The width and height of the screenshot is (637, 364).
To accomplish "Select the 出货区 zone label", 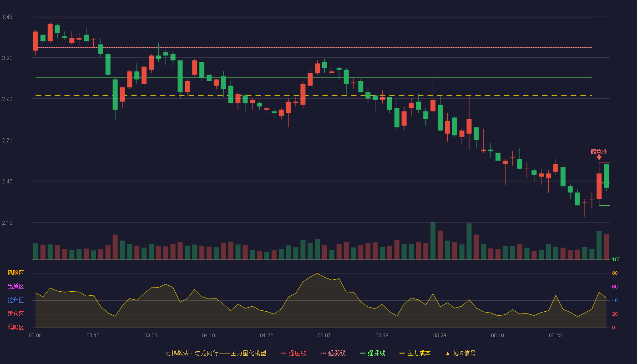I will pyautogui.click(x=15, y=287).
